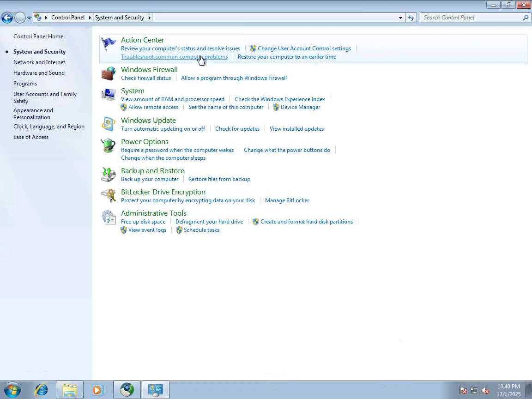Open Change User Account Control settings
The image size is (532, 399).
click(304, 48)
